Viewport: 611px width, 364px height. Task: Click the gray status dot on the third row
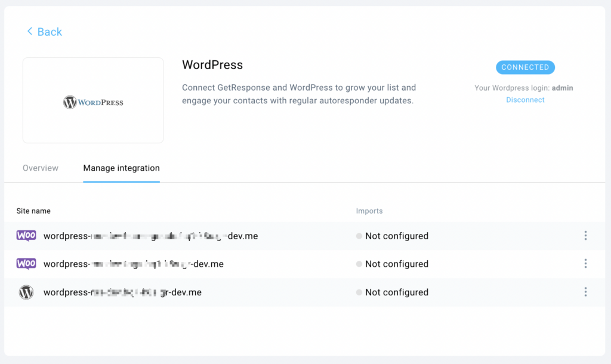tap(359, 292)
